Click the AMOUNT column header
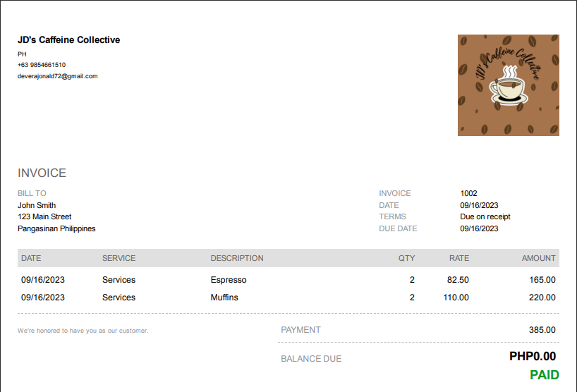Screen dimensions: 577x392 pos(538,258)
